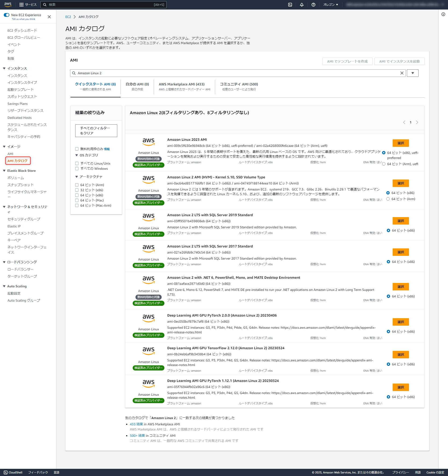Check the 無料利用枠のみ checkbox

[77, 149]
